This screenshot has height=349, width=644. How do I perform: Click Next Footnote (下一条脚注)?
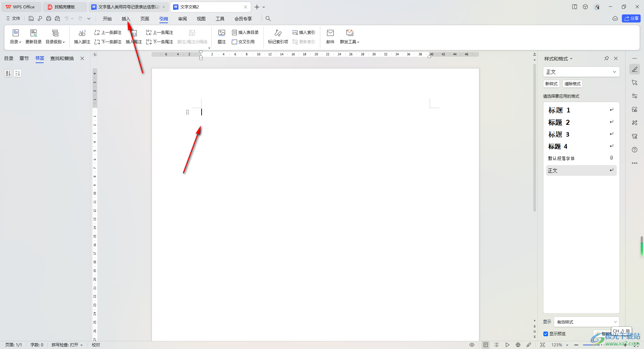pyautogui.click(x=108, y=42)
